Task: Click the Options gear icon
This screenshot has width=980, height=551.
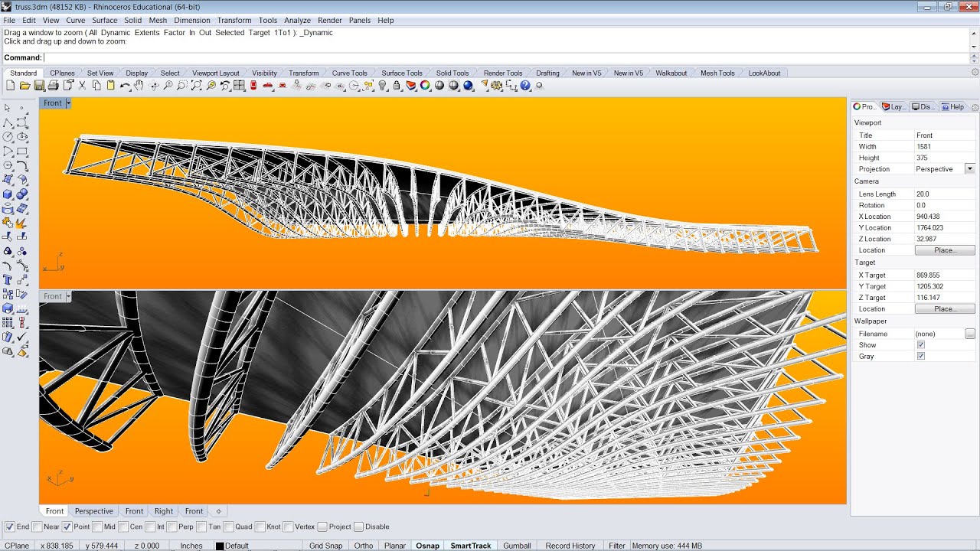Action: 498,86
